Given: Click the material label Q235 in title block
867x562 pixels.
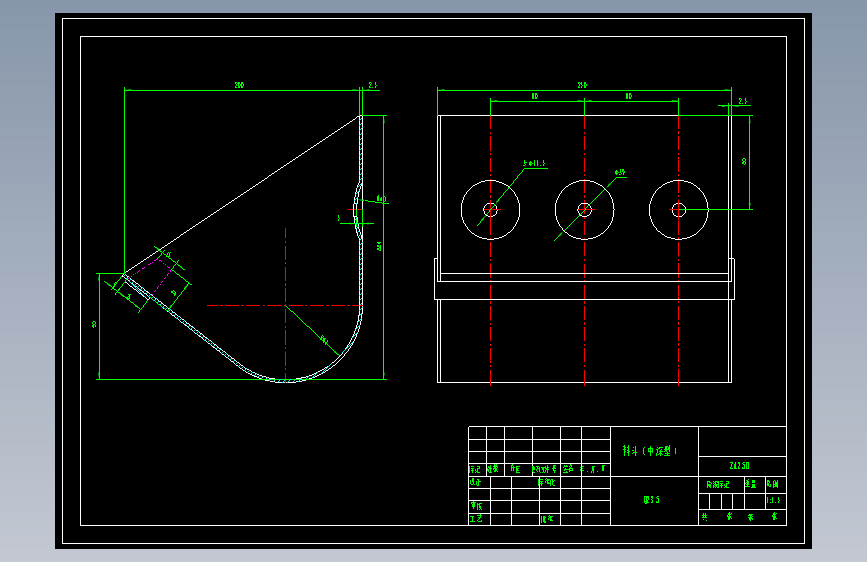Looking at the screenshot, I should point(651,499).
